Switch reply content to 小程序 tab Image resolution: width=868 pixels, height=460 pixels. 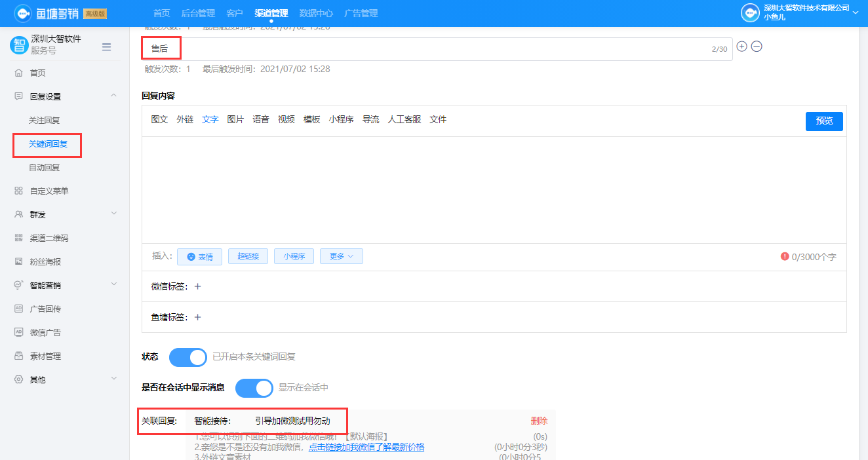342,119
